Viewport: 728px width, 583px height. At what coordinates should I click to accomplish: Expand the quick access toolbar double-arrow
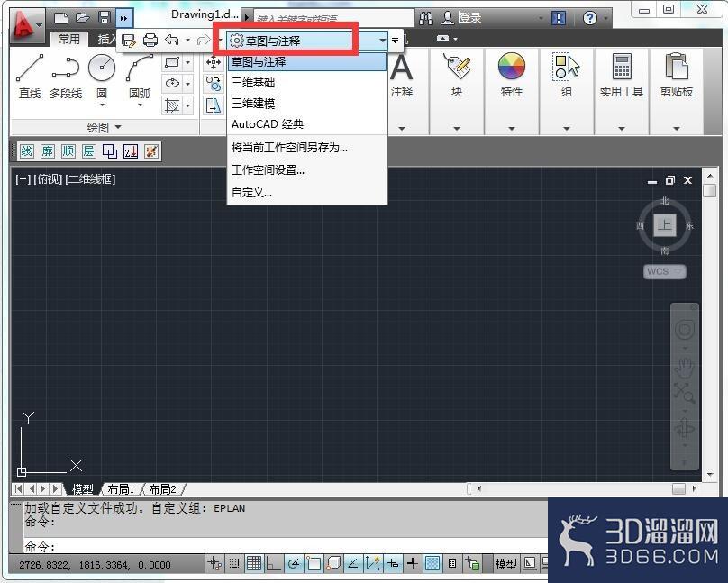(124, 18)
